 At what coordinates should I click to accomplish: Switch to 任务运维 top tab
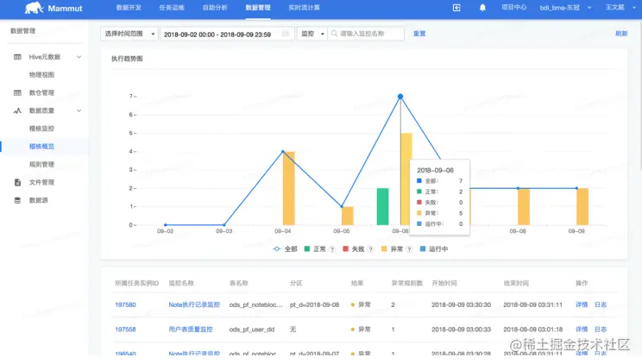(x=172, y=8)
